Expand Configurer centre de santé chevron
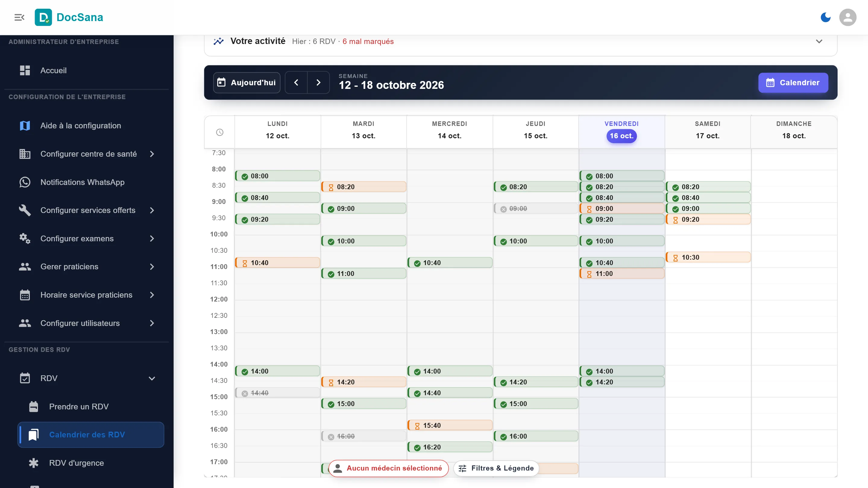This screenshot has height=488, width=868. 152,154
